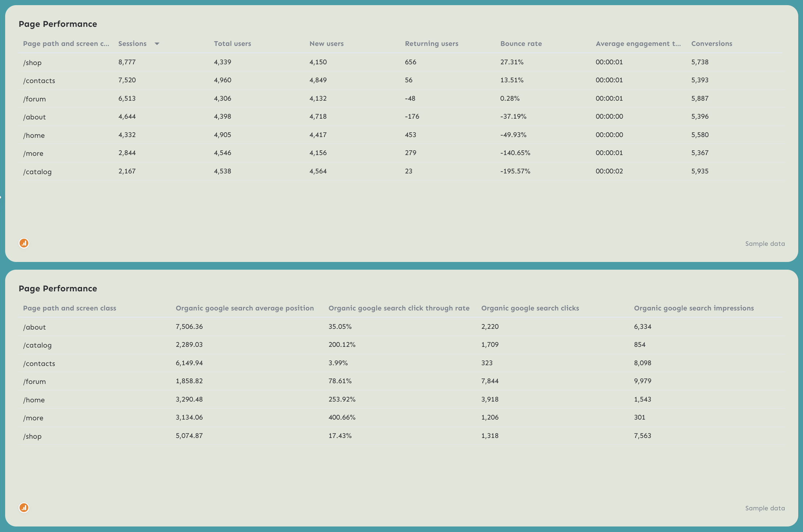This screenshot has width=803, height=532.
Task: Click the Average engagement time column header
Action: pyautogui.click(x=638, y=43)
